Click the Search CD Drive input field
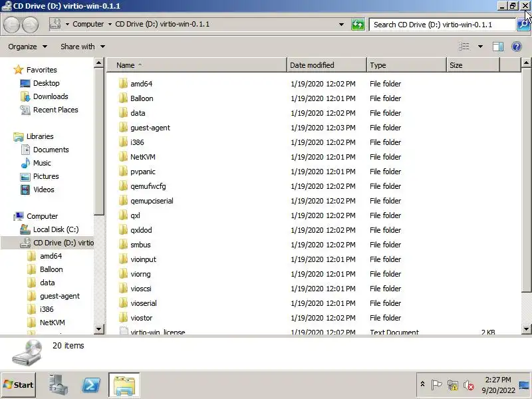 pyautogui.click(x=442, y=25)
